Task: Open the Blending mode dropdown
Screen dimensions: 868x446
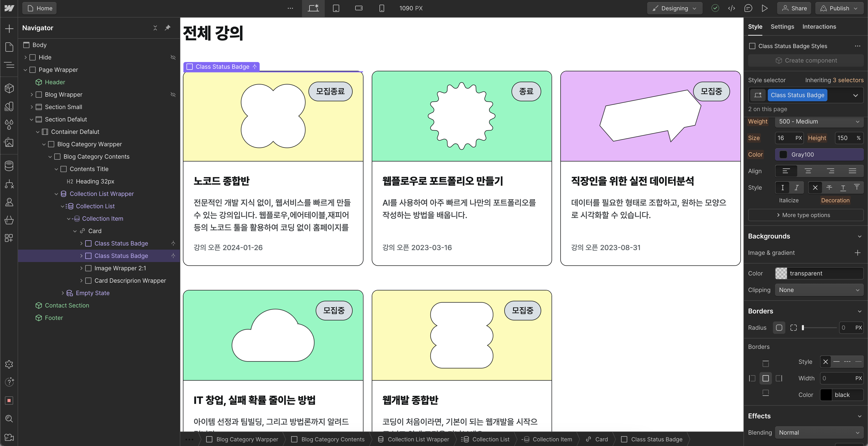Action: (x=819, y=433)
